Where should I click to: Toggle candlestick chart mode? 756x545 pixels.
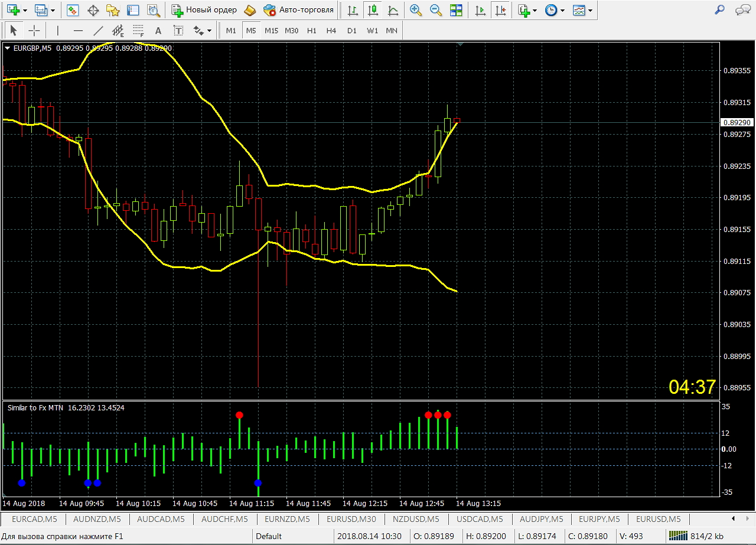[x=373, y=10]
